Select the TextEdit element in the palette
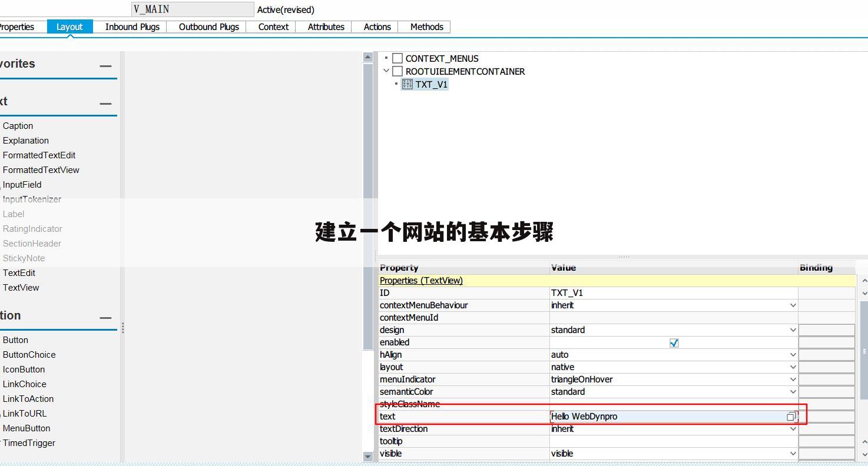This screenshot has width=868, height=466. click(19, 272)
